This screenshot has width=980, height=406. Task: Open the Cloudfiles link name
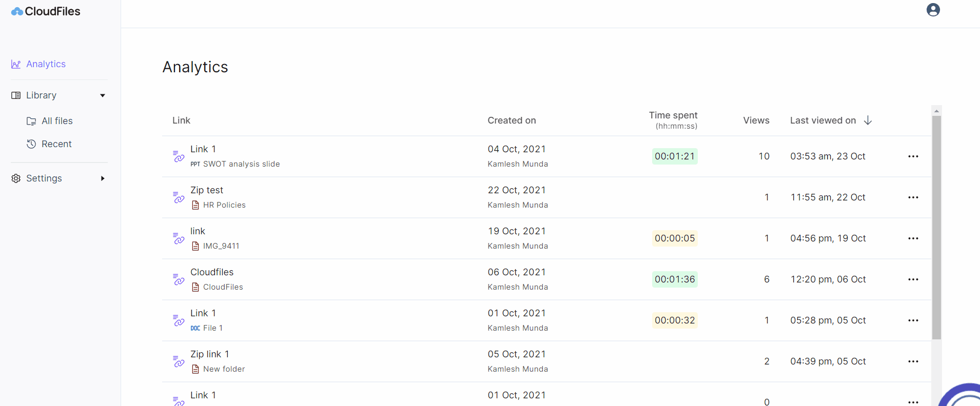(x=212, y=272)
